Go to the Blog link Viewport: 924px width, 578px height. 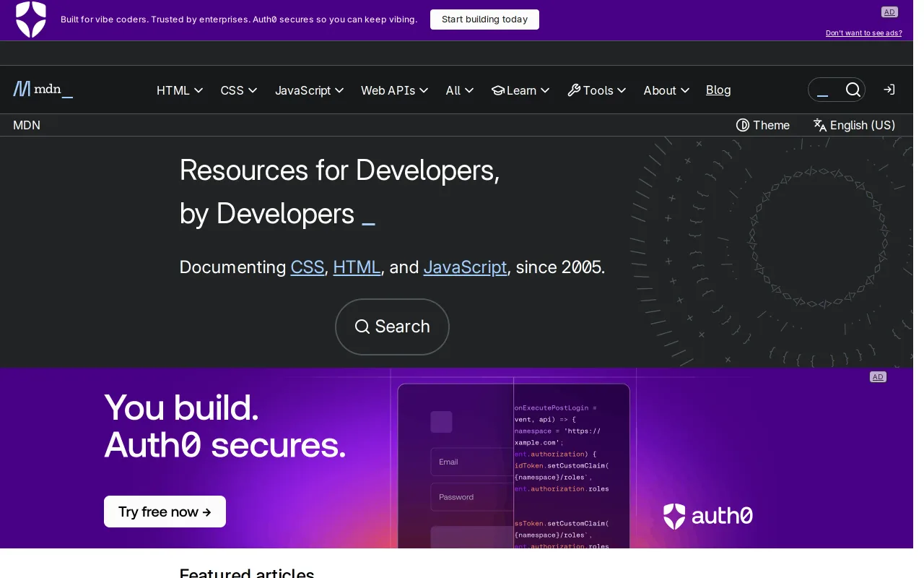coord(718,90)
